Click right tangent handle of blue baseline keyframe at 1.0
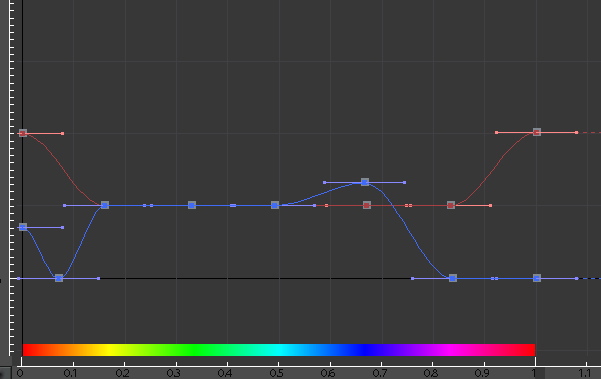Screen dimensions: 601x379 pos(576,279)
